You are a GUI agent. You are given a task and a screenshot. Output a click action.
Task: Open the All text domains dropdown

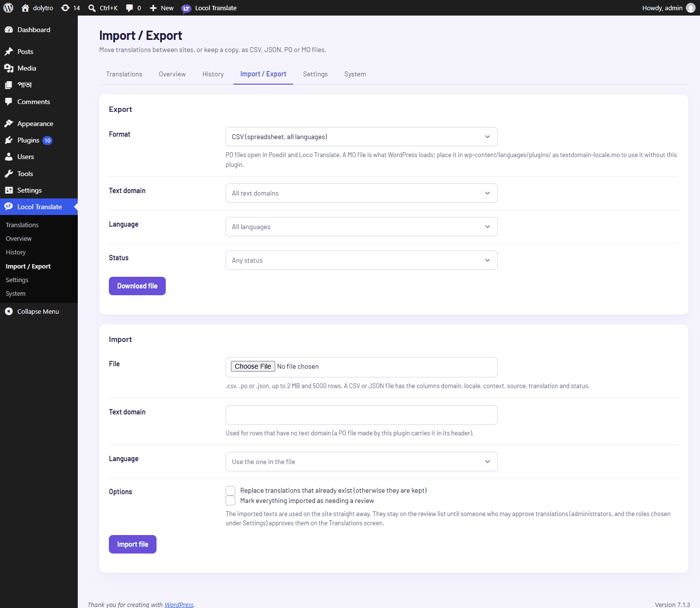click(361, 193)
